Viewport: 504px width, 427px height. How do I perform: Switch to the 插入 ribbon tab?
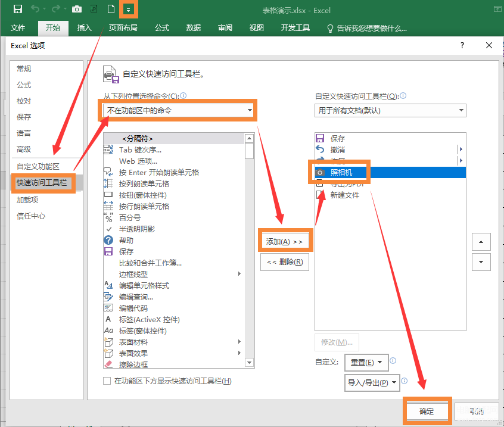[x=84, y=28]
